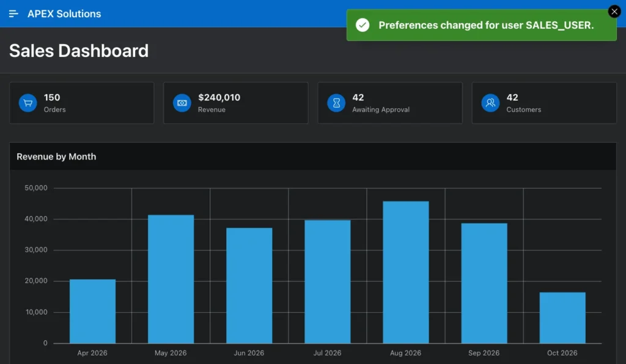Viewport: 626px width, 364px height.
Task: Open the 42 Customers card
Action: pyautogui.click(x=543, y=103)
